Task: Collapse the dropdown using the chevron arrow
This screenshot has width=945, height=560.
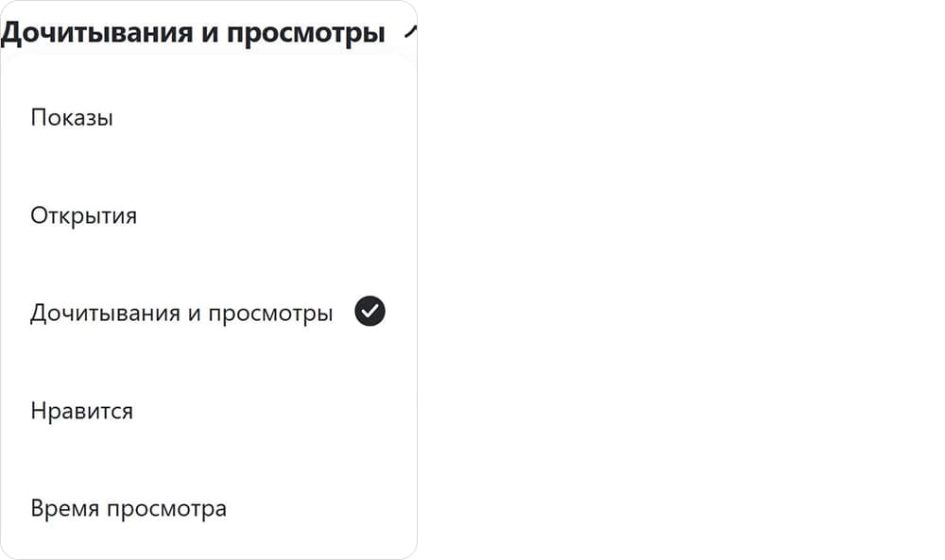Action: pos(410,31)
